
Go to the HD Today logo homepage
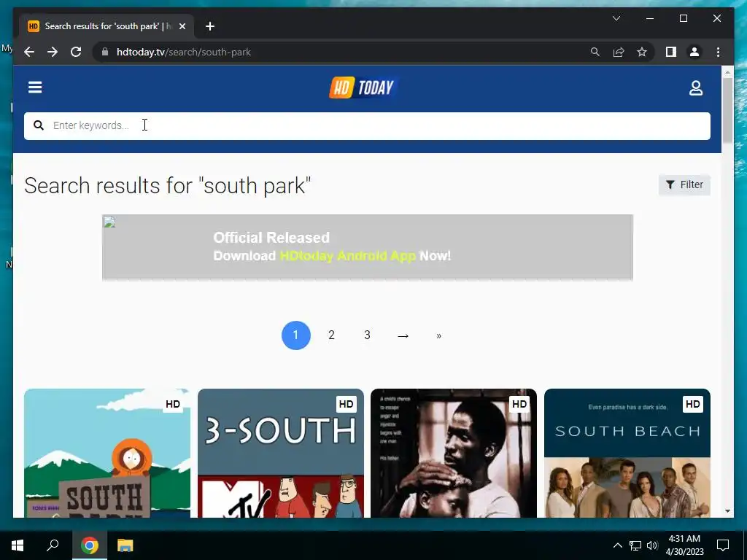coord(363,87)
